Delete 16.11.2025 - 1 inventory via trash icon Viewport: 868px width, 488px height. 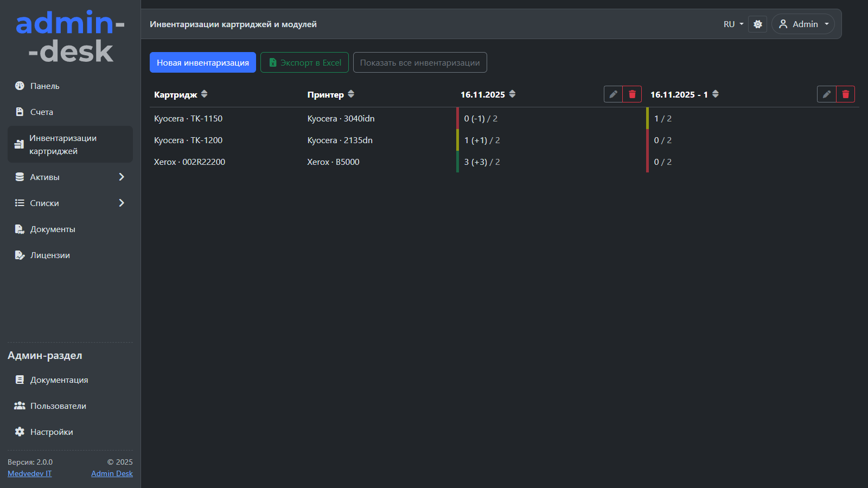pos(845,94)
